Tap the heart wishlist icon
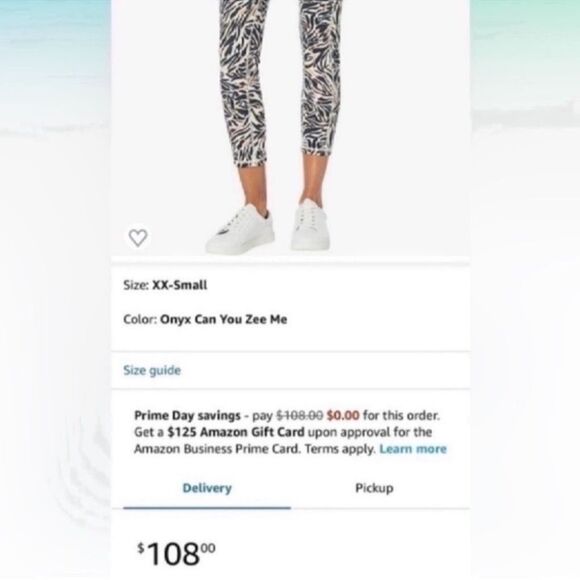Screen dimensions: 580x580 pos(138,238)
